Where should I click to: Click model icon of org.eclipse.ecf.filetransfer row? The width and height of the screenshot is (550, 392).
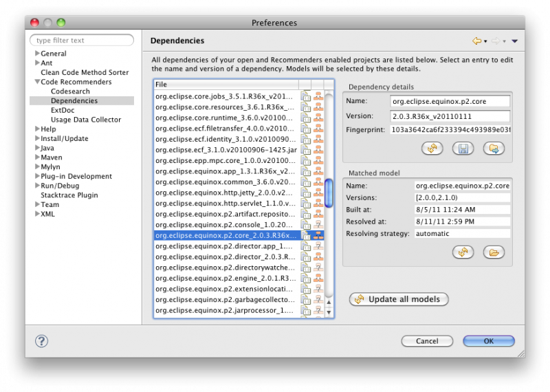(318, 129)
